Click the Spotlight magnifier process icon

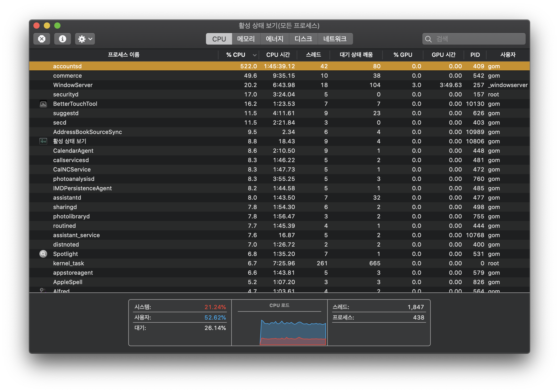click(43, 254)
